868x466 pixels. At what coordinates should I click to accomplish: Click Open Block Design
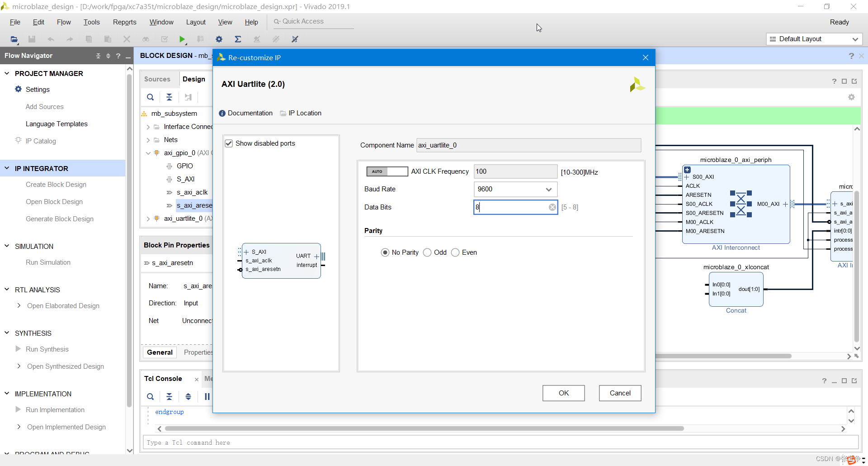tap(54, 202)
